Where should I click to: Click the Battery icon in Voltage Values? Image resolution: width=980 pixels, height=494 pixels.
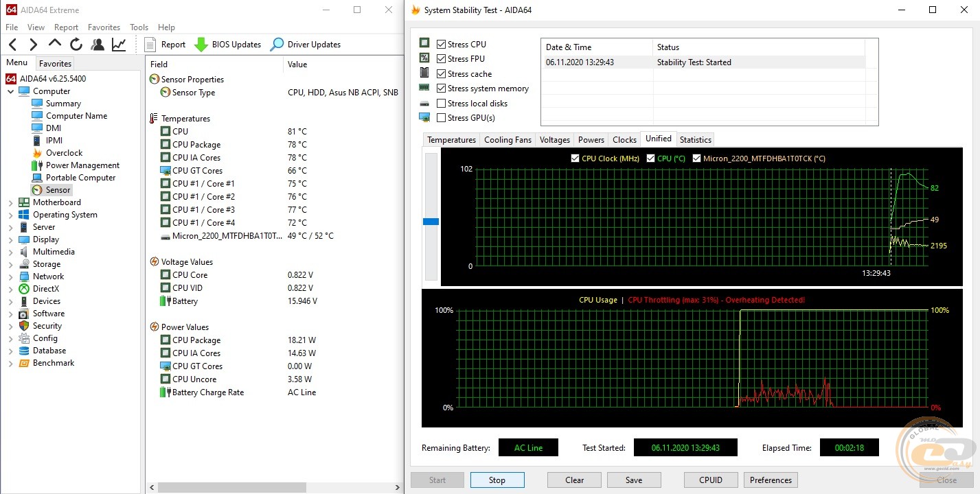coord(165,301)
